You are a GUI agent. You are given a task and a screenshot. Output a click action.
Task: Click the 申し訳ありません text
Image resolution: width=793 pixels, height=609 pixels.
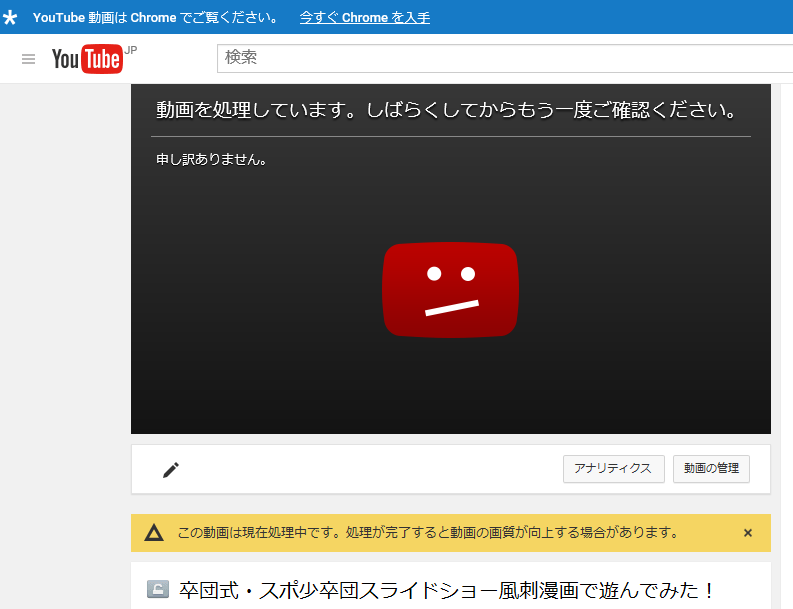(x=211, y=160)
